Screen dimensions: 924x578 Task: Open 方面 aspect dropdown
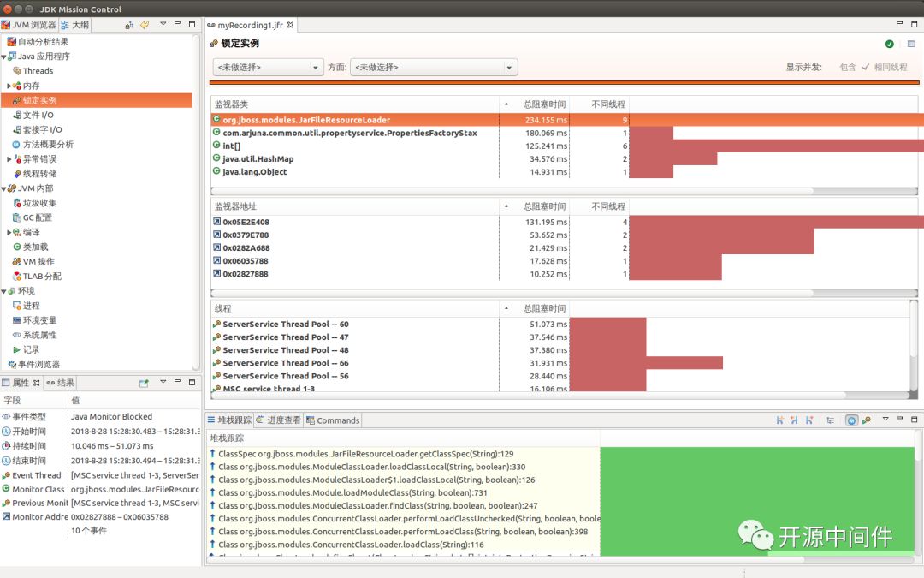(x=435, y=68)
